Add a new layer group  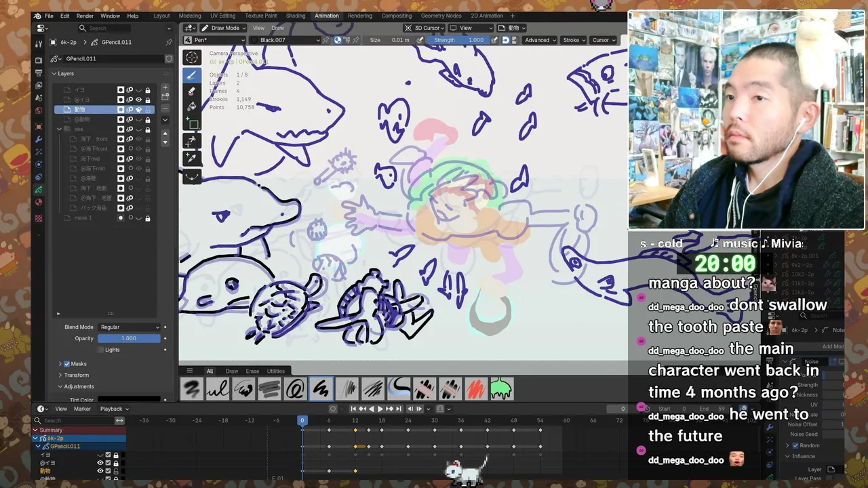coord(165,98)
